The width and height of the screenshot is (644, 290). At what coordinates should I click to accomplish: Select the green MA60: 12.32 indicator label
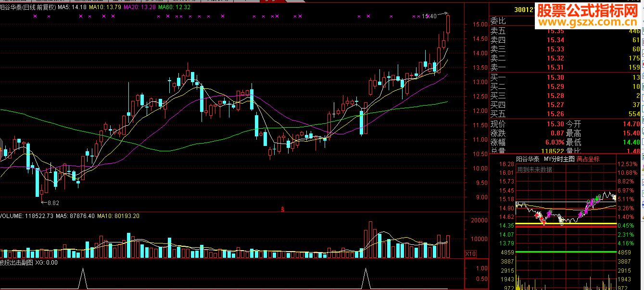174,7
